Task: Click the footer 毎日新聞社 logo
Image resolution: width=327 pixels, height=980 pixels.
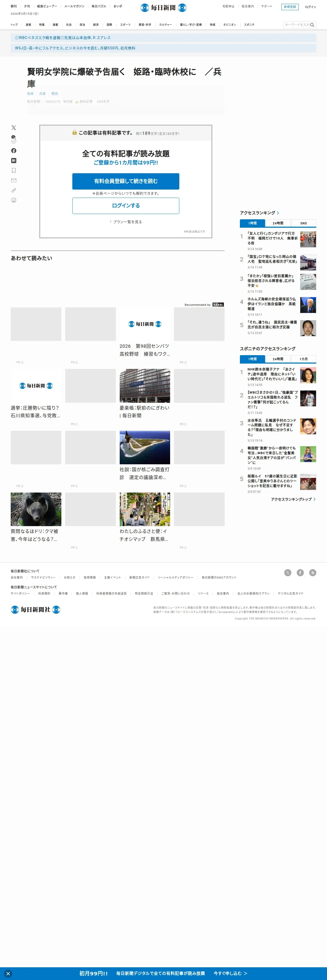Action: click(35, 610)
